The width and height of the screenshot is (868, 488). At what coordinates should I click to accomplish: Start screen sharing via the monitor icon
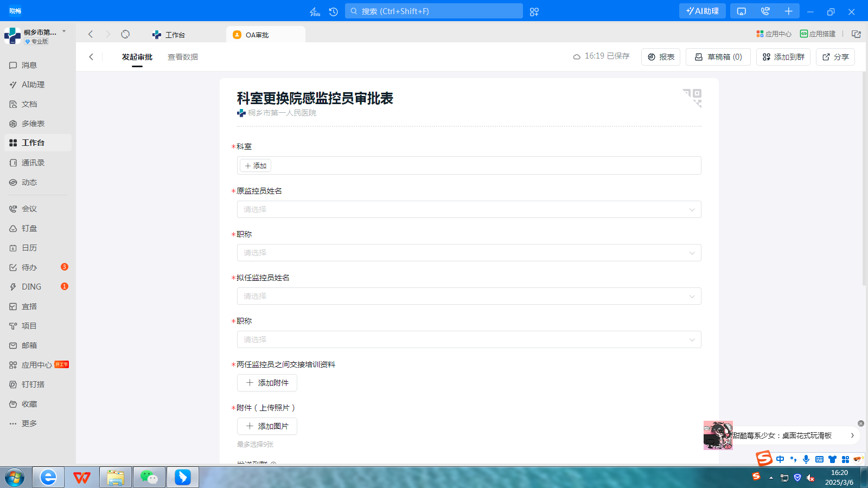(x=741, y=10)
